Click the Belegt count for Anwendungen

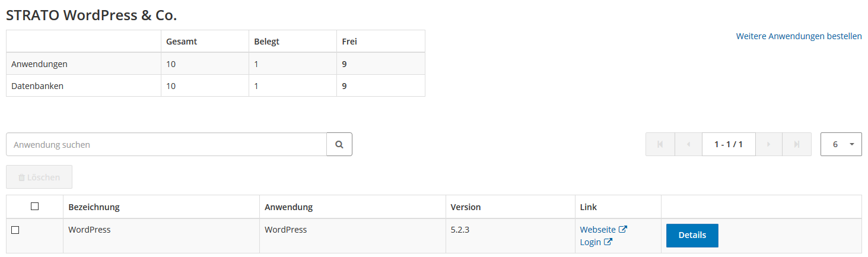[256, 64]
